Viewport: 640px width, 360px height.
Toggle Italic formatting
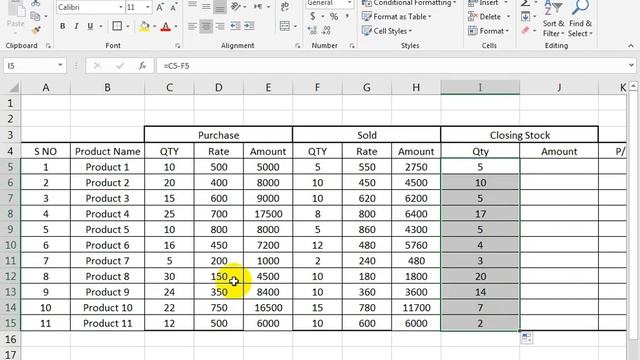[76, 26]
